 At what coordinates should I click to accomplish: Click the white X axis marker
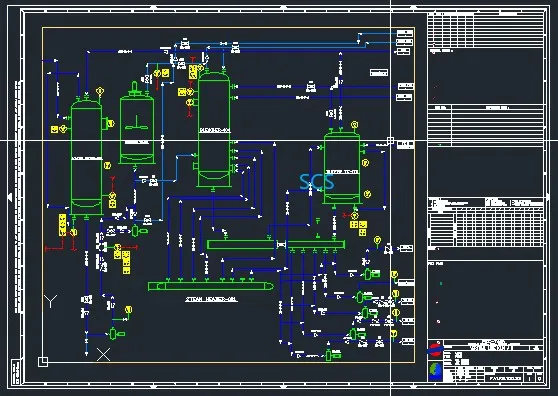pos(104,354)
